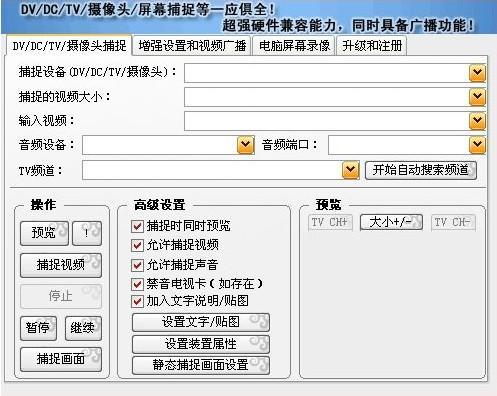Resume capture with 继续 button
Screen dimensions: 497x396
(x=83, y=328)
